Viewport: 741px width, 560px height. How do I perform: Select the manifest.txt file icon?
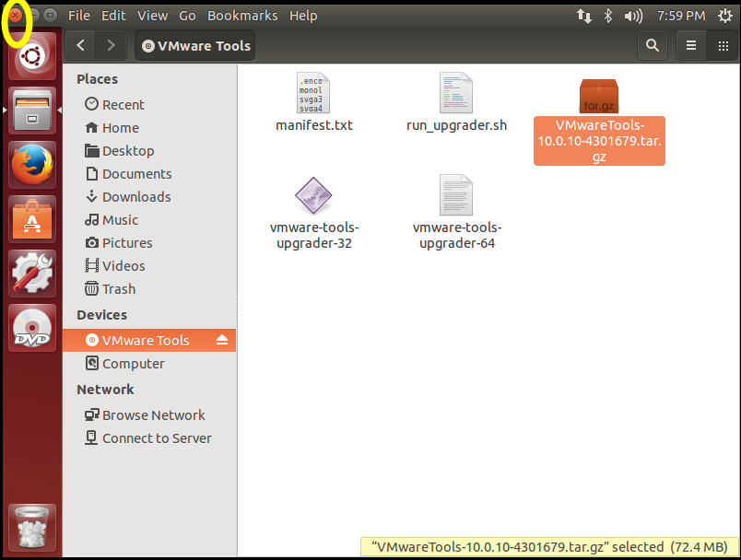coord(312,93)
